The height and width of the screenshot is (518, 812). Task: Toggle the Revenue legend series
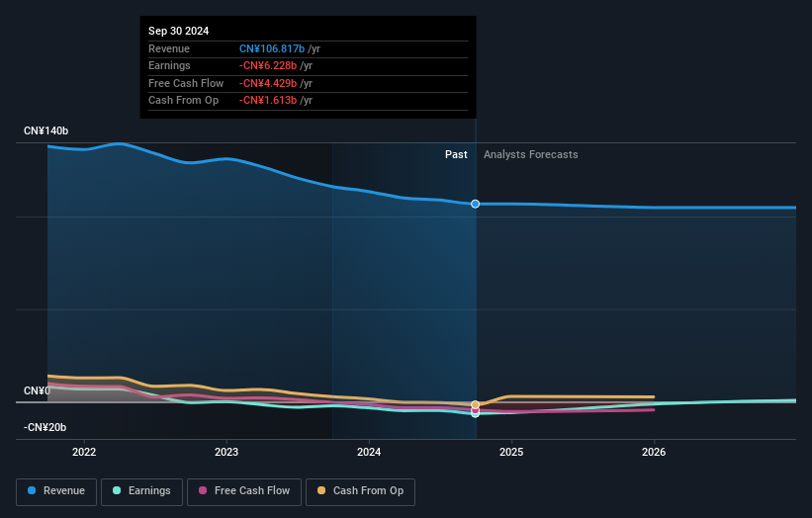(x=56, y=491)
